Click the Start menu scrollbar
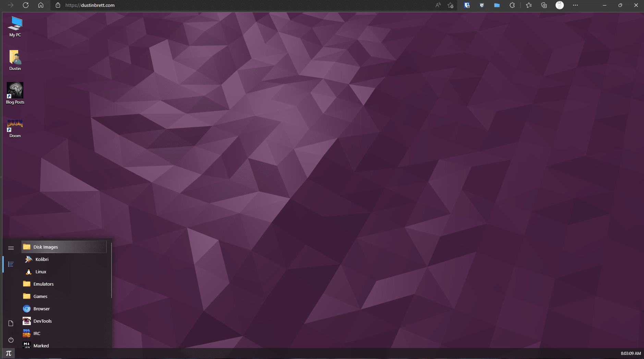This screenshot has height=359, width=644. click(111, 270)
